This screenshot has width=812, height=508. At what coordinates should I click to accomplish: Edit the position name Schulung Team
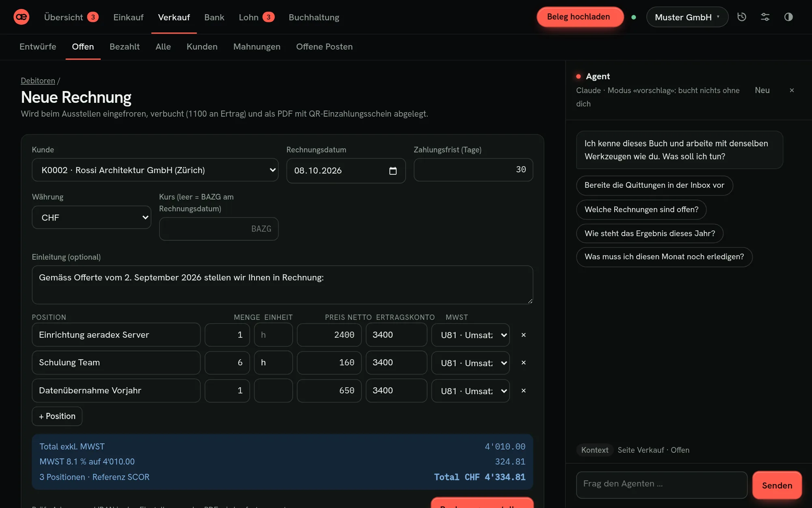tap(116, 363)
